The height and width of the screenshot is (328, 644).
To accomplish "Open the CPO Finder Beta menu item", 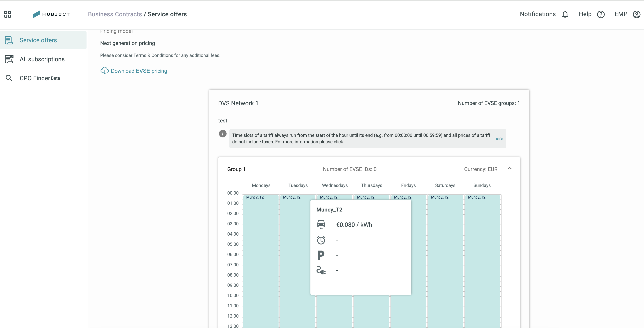I will [x=43, y=78].
